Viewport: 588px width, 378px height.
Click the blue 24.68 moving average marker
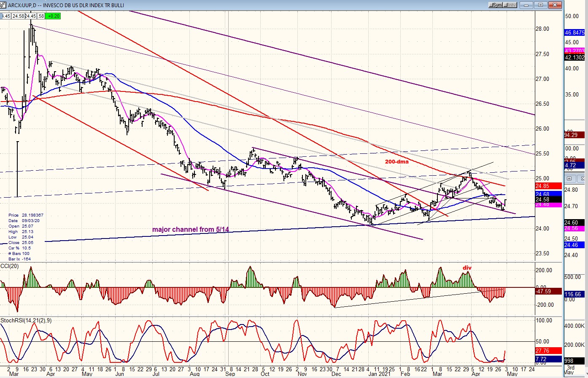coord(548,194)
